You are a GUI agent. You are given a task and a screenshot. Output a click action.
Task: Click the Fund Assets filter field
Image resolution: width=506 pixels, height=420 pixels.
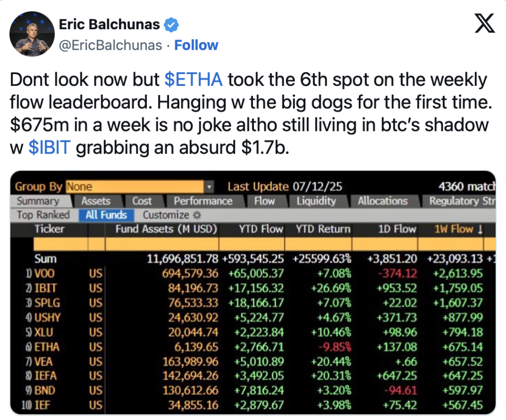162,244
